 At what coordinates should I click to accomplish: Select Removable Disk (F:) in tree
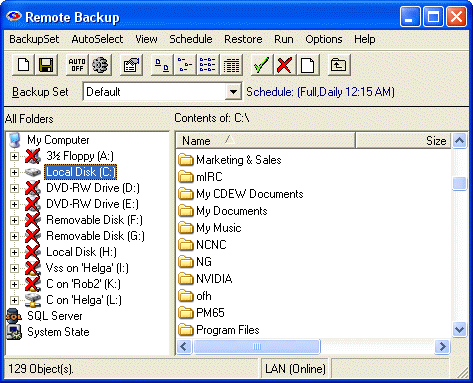(x=94, y=220)
